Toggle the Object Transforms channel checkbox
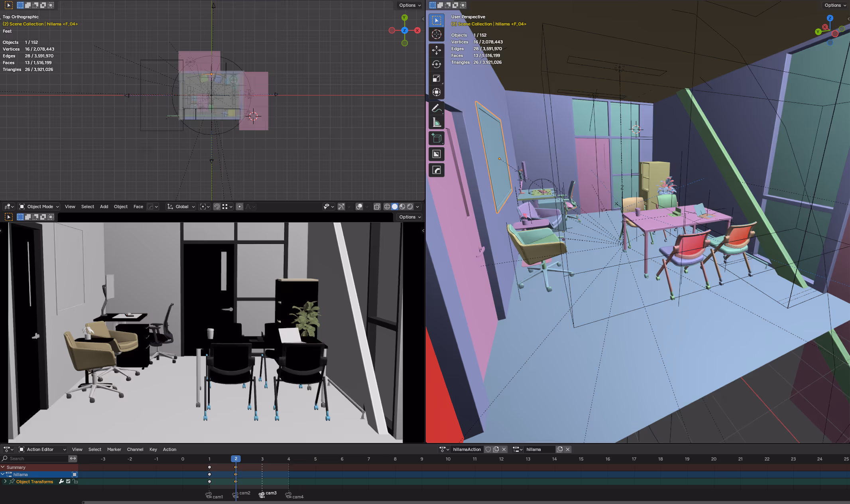This screenshot has height=504, width=850. [68, 482]
